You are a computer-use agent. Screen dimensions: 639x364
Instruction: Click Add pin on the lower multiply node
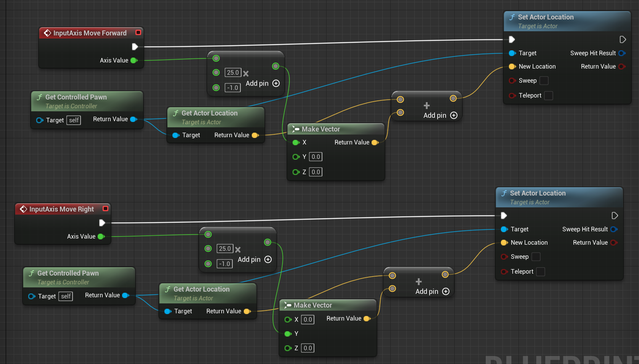coord(255,260)
